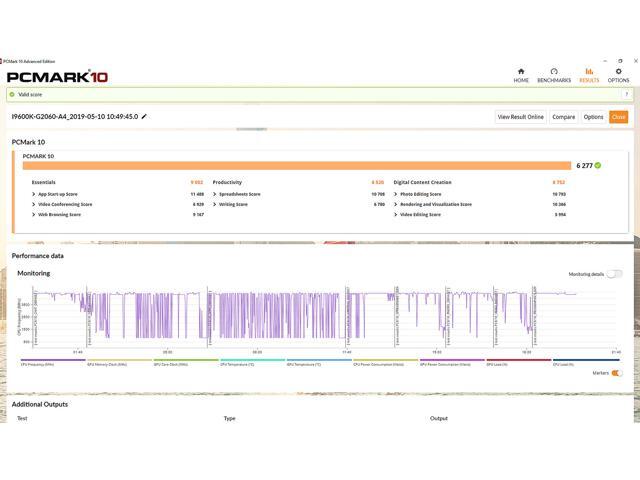Go to the Home section
640x480 pixels.
pos(520,75)
